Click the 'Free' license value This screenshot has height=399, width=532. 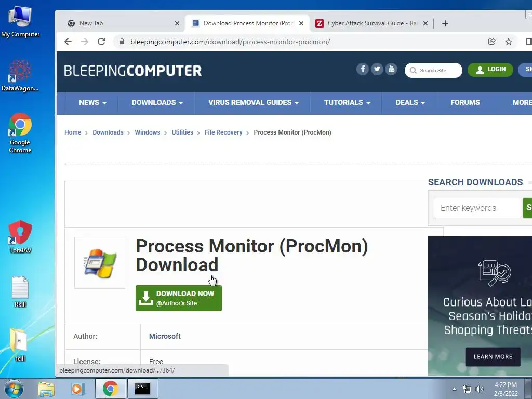(156, 362)
